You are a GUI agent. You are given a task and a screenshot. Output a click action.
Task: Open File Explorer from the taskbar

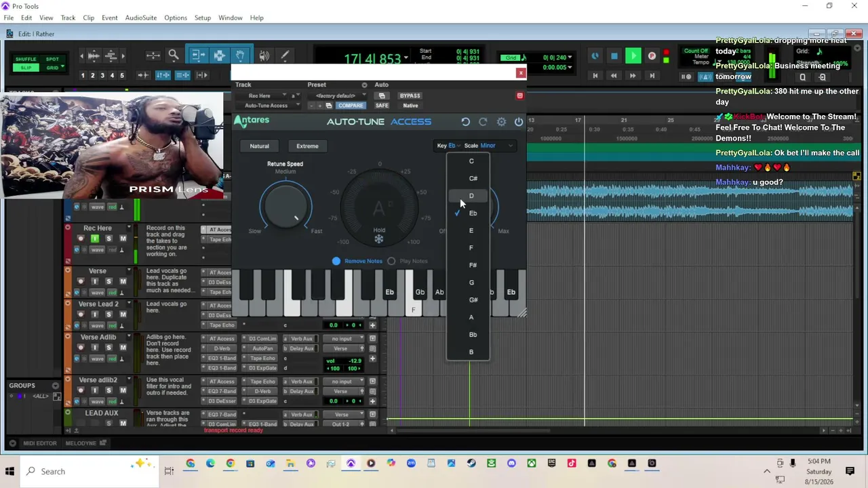[290, 464]
